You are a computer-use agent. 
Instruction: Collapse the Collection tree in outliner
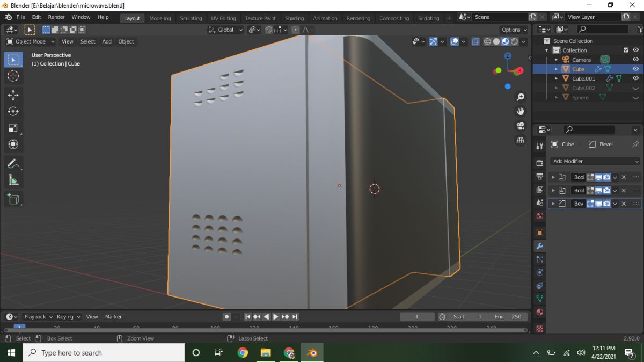pos(547,50)
